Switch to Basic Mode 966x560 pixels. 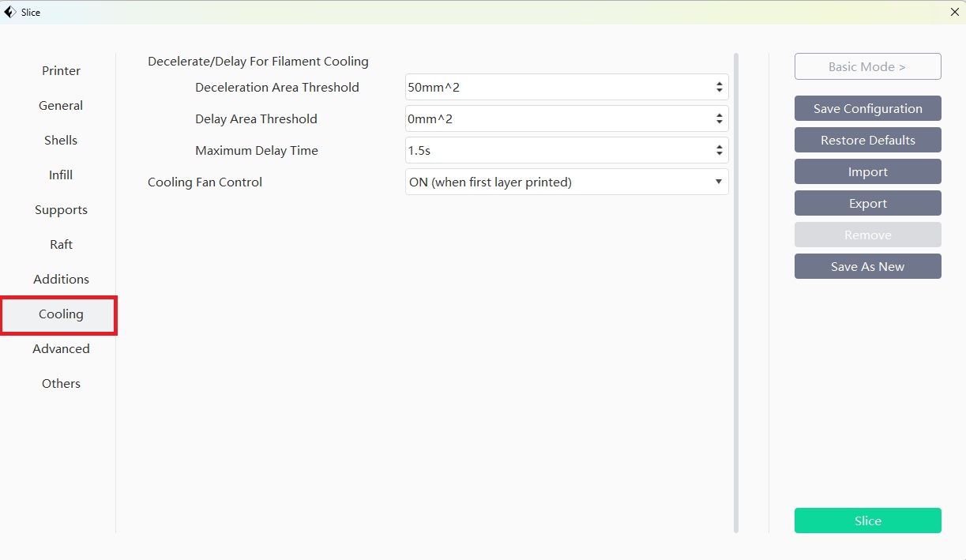867,66
